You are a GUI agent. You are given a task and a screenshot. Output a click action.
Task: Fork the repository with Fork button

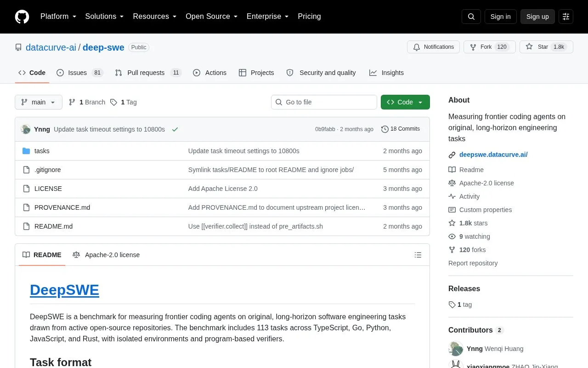tap(490, 47)
